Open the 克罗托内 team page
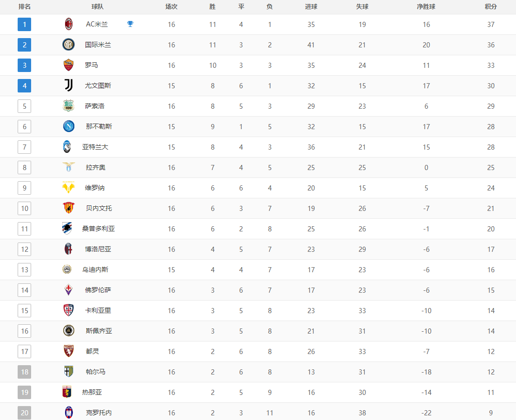Image resolution: width=516 pixels, height=420 pixels. 98,413
